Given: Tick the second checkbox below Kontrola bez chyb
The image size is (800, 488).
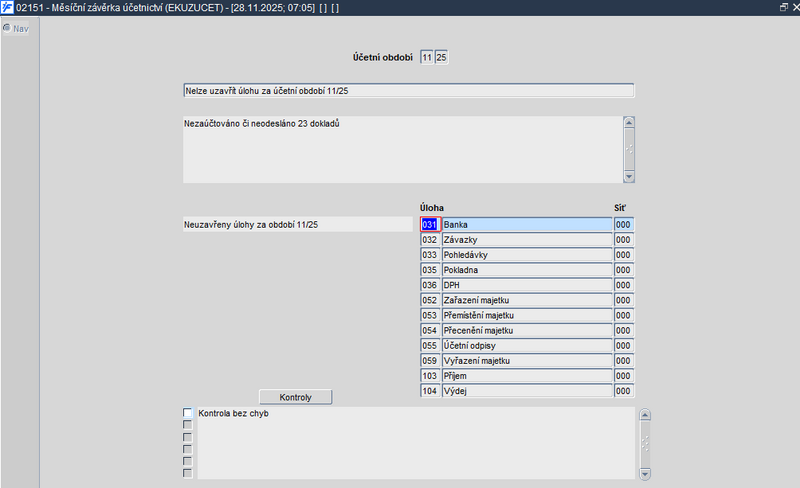Looking at the screenshot, I should (188, 425).
